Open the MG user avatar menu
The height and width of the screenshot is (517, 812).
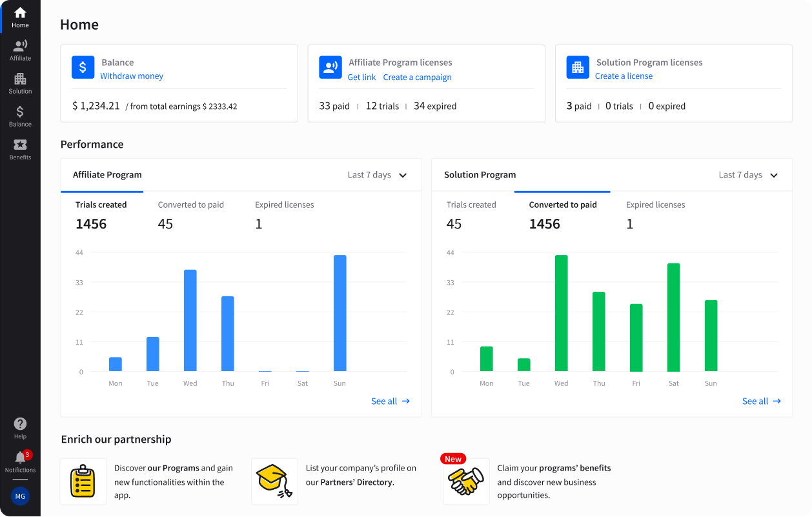(x=20, y=496)
